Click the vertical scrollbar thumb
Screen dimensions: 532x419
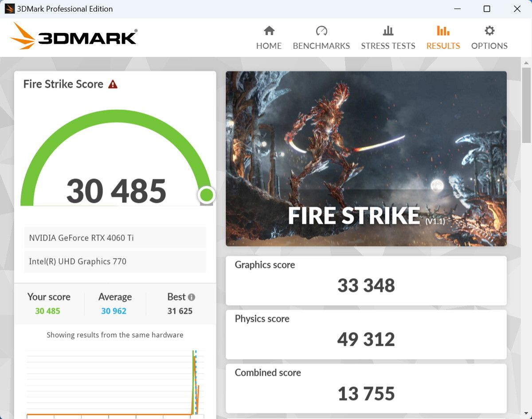pyautogui.click(x=526, y=105)
